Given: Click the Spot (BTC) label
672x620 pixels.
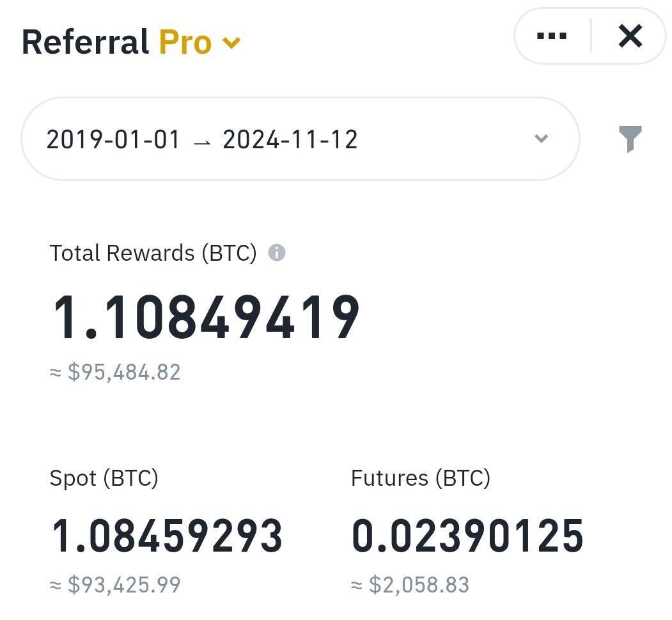Looking at the screenshot, I should [x=104, y=478].
